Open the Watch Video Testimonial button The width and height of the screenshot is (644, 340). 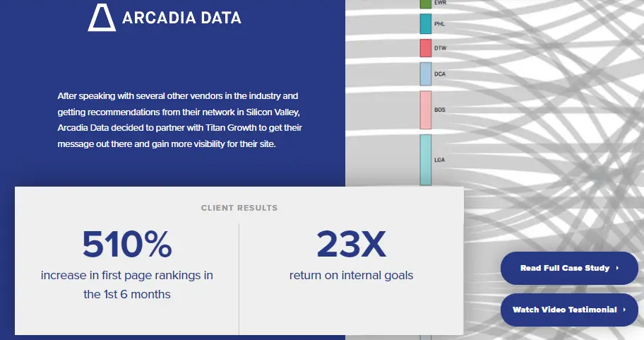coord(569,310)
